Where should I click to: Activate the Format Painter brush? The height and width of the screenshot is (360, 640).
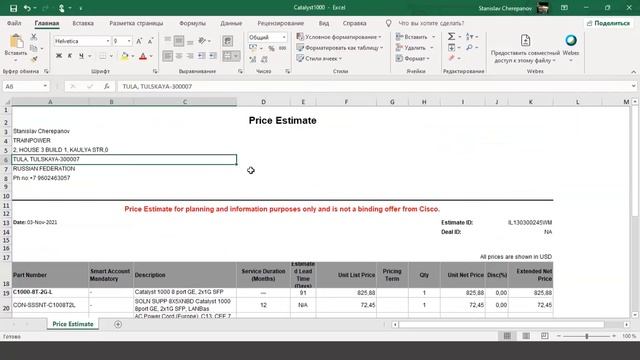[34, 59]
